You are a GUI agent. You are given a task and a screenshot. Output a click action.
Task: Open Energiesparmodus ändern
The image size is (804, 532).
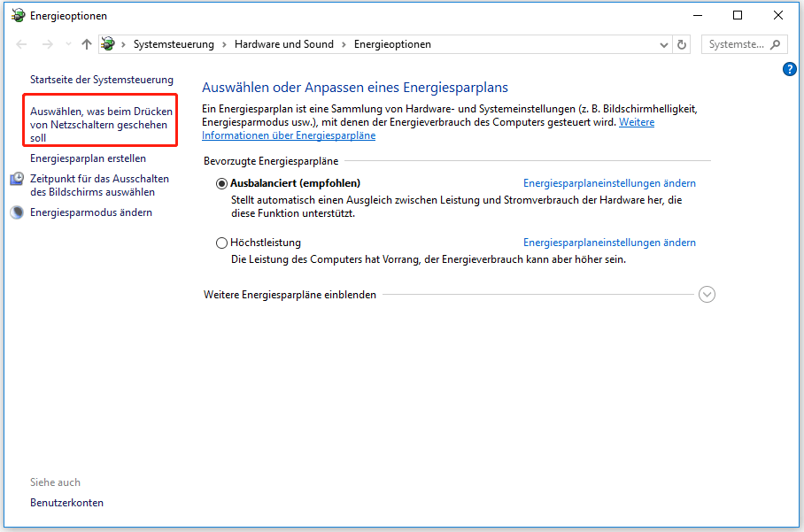pos(90,212)
